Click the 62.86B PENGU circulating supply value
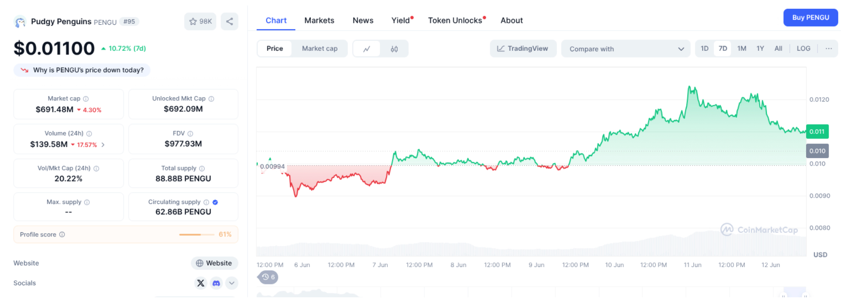 [183, 212]
